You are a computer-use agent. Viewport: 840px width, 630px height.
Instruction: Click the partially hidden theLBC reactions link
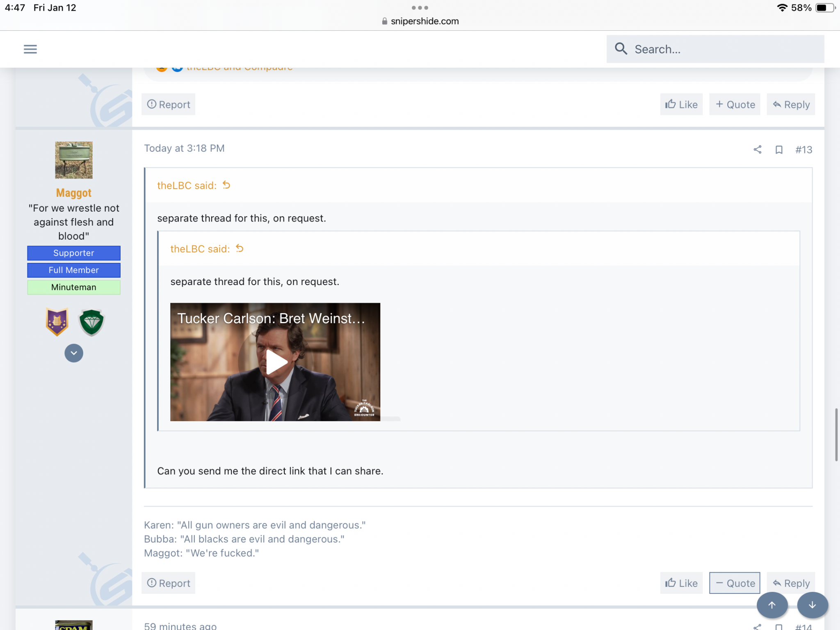tap(240, 68)
